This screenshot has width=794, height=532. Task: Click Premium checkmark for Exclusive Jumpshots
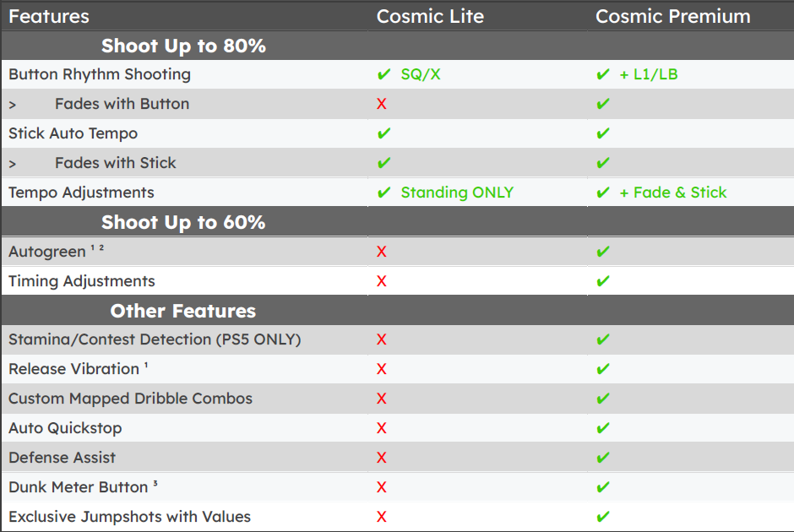[x=602, y=517]
